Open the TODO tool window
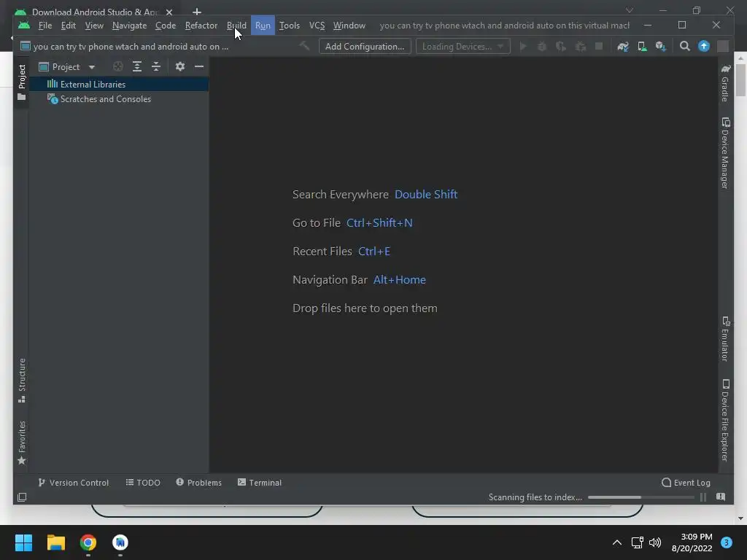The height and width of the screenshot is (560, 747). (143, 483)
